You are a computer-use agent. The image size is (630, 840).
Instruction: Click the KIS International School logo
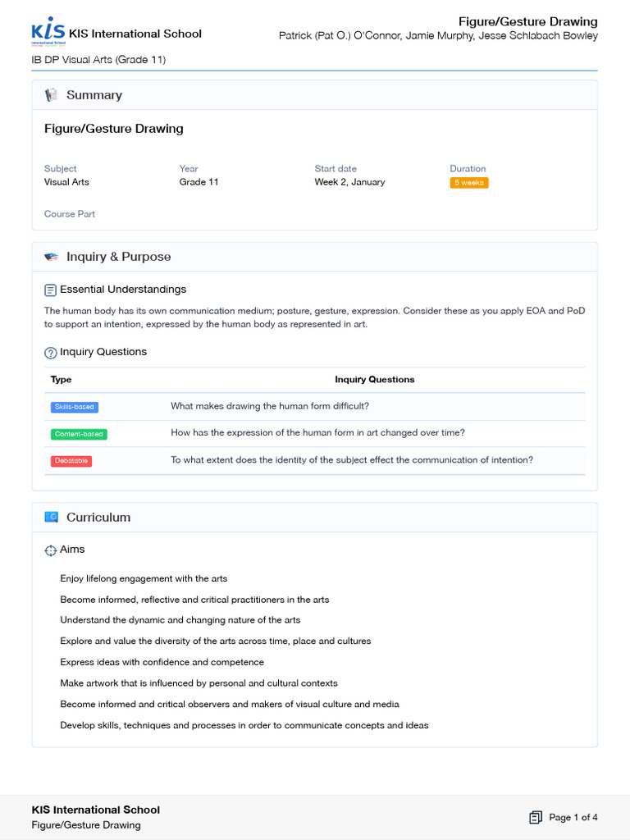coord(48,31)
